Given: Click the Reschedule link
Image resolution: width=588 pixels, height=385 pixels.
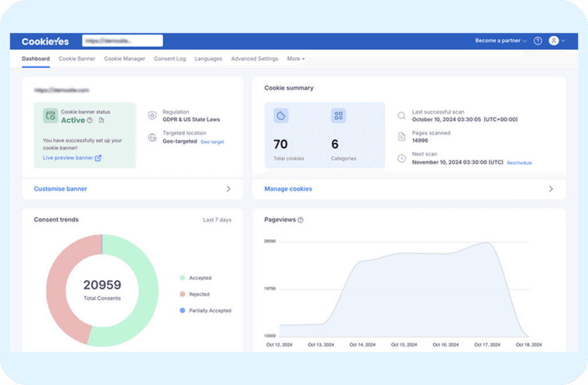Looking at the screenshot, I should coord(519,163).
